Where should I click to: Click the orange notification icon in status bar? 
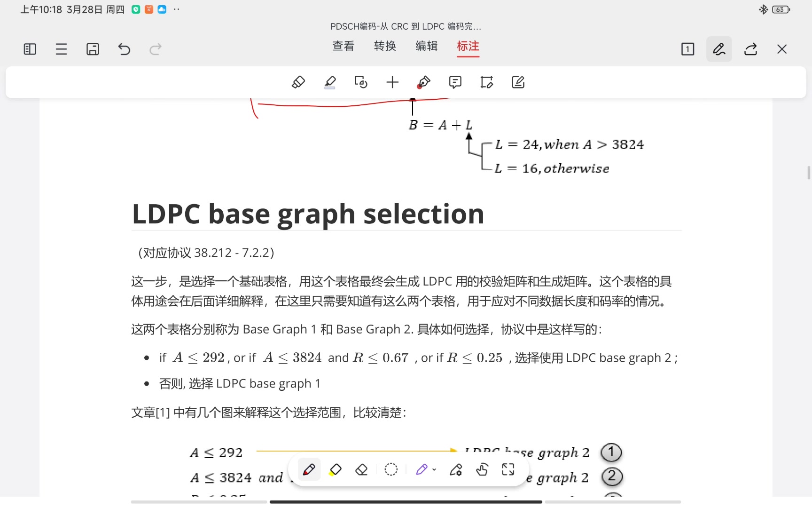pyautogui.click(x=149, y=9)
